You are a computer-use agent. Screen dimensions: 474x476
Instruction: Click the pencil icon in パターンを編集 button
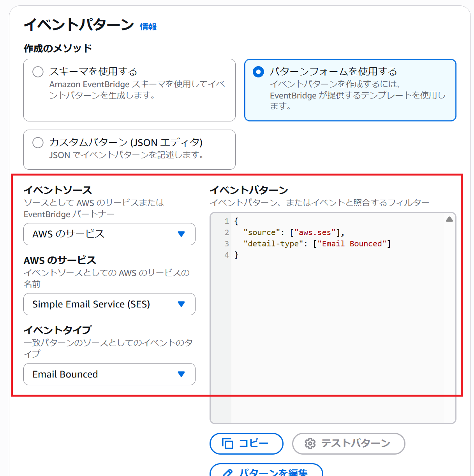[227, 472]
